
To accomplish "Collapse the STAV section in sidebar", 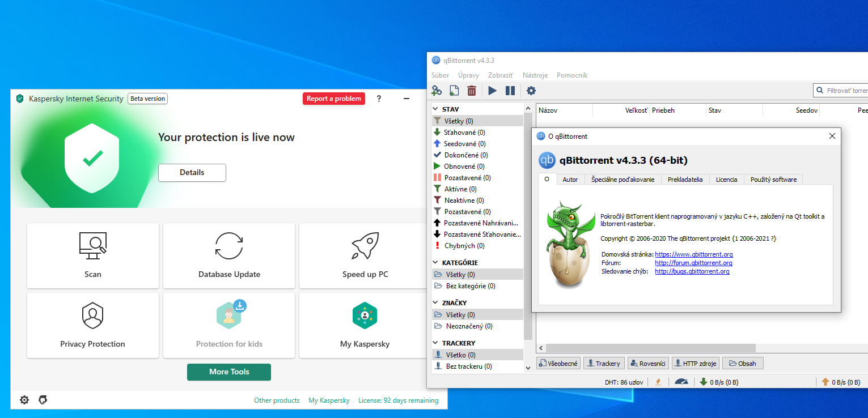I will [x=436, y=109].
